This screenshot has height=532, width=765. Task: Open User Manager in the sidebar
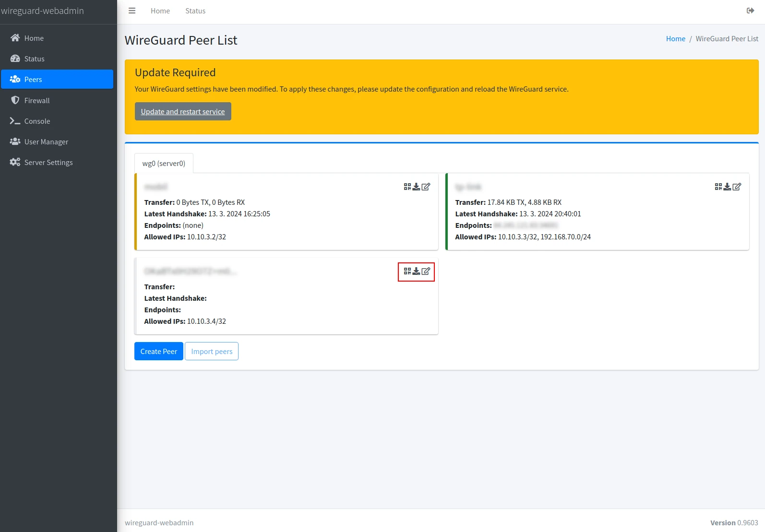(x=57, y=142)
